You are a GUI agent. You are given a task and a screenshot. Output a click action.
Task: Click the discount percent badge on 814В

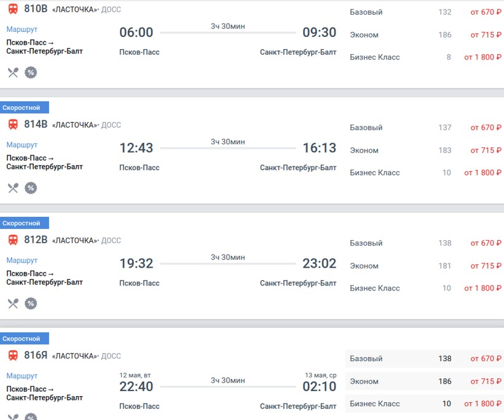(31, 188)
